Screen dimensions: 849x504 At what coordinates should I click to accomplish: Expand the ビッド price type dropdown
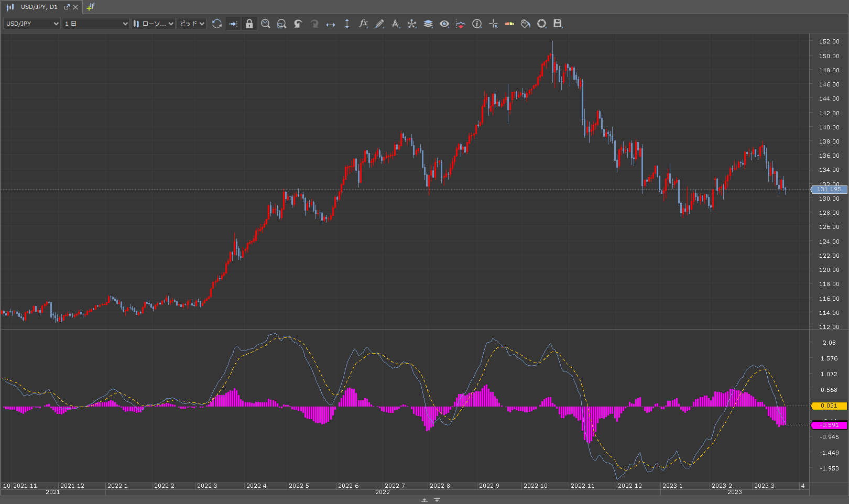[191, 24]
